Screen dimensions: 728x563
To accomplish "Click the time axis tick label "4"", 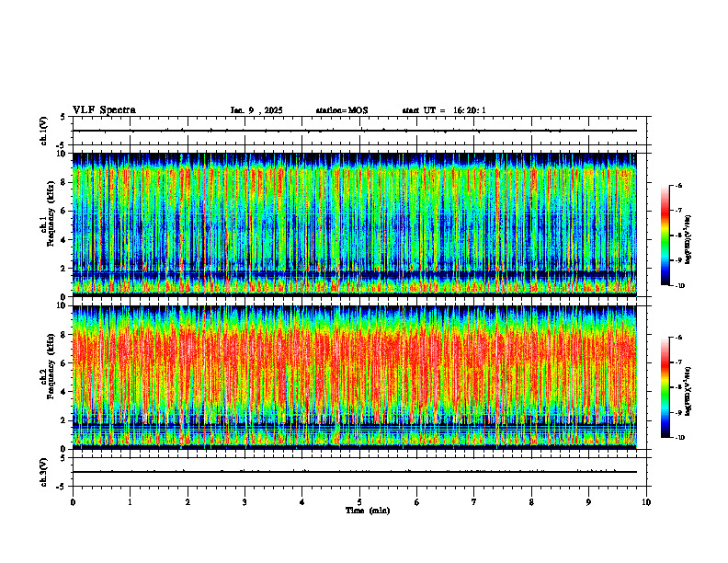I will point(302,502).
